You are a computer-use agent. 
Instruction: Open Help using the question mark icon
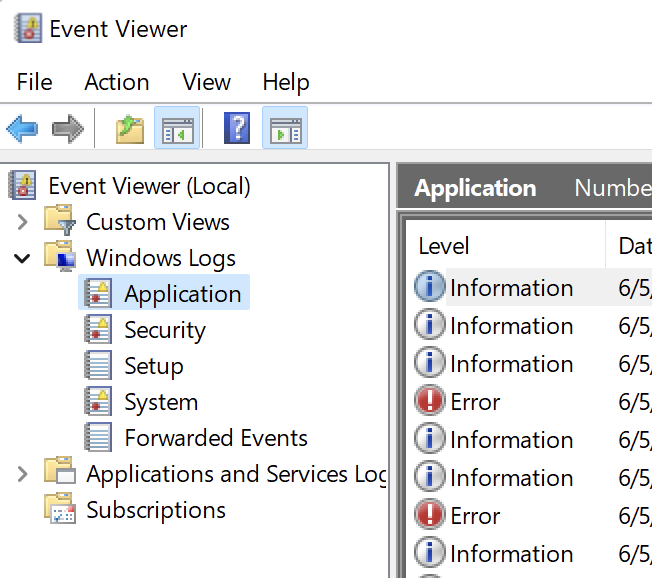237,128
